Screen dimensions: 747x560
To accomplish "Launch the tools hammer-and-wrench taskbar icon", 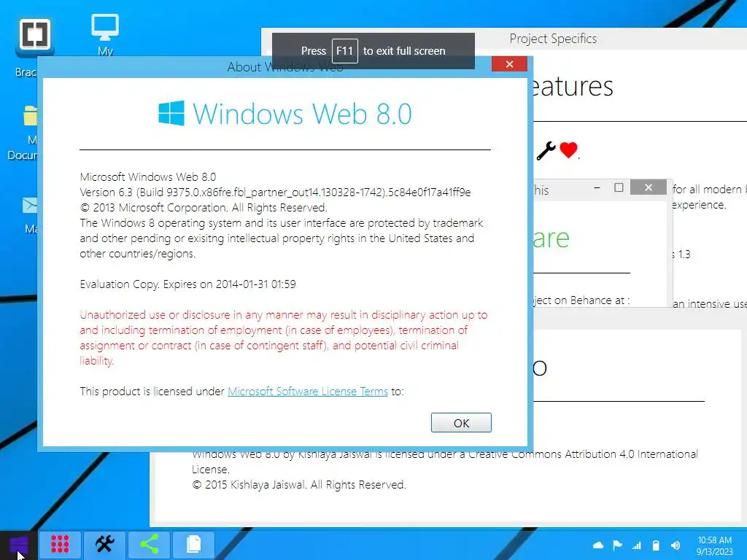I will click(x=105, y=544).
